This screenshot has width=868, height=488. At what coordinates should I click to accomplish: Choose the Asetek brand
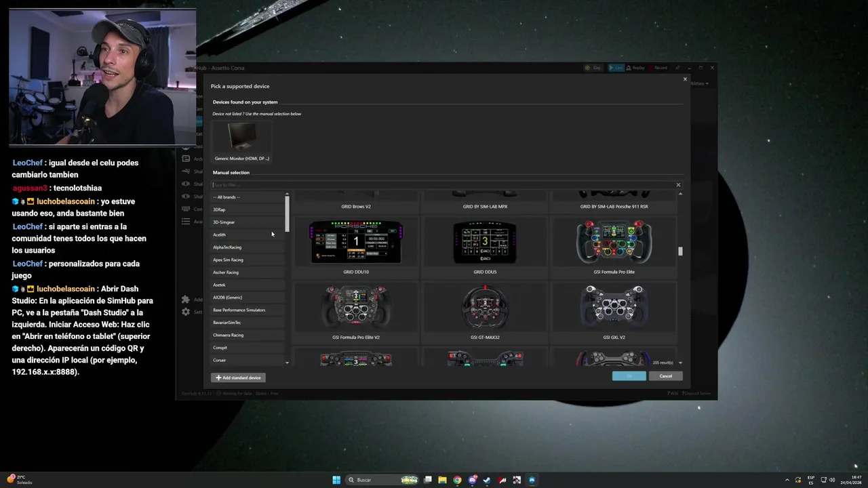248,285
